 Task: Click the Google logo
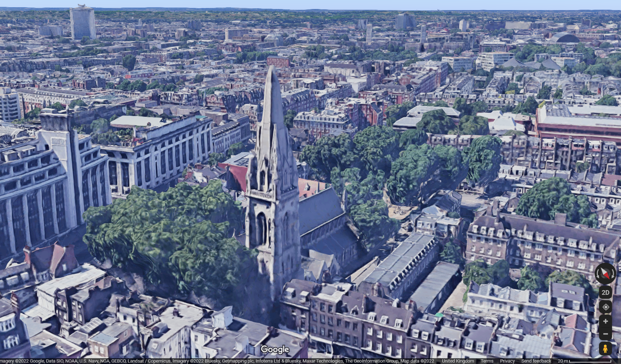click(275, 350)
